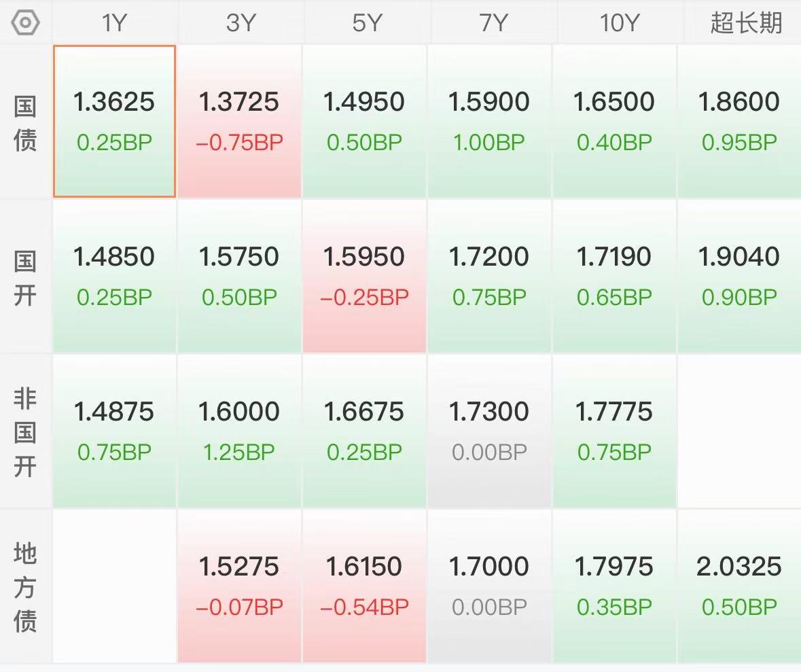The image size is (801, 672).
Task: Open highlighted 国债 1Y cell 1.3625
Action: coord(114,121)
